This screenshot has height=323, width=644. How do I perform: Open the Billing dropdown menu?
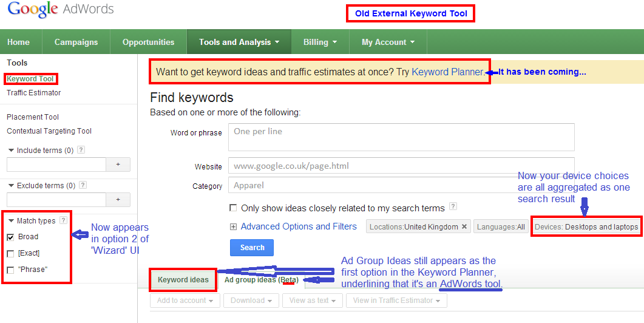point(320,42)
